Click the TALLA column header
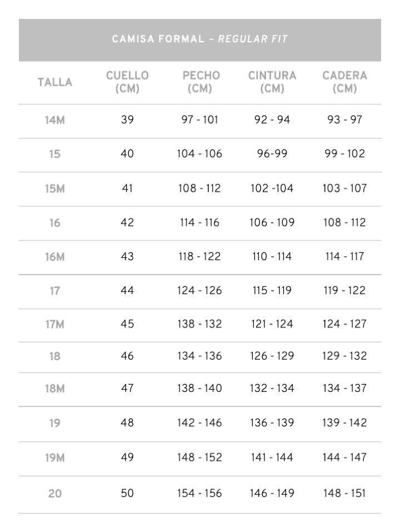 click(x=55, y=82)
